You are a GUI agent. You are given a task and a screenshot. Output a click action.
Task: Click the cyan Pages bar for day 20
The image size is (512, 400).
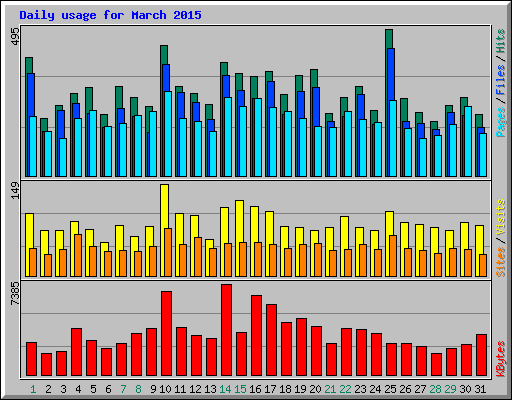pos(318,151)
